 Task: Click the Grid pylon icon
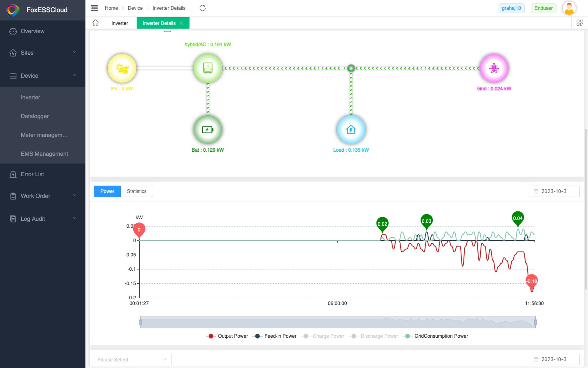[494, 68]
